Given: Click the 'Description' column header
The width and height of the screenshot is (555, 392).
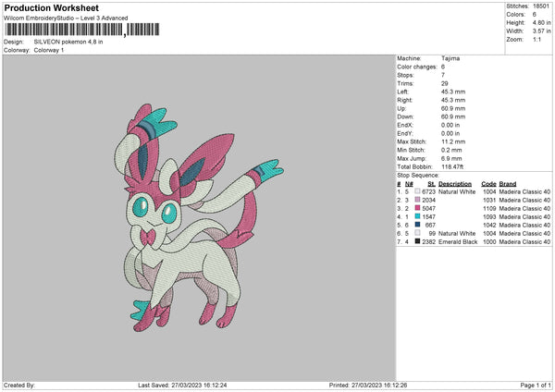Looking at the screenshot, I should coord(455,184).
